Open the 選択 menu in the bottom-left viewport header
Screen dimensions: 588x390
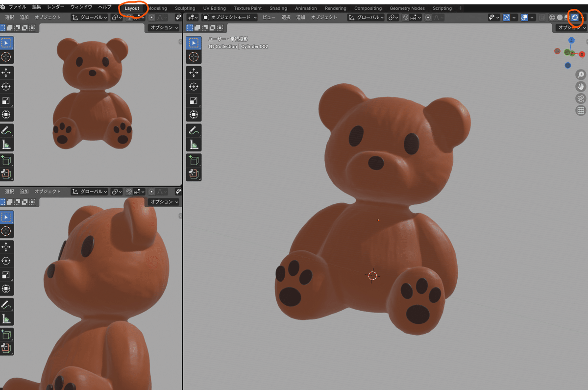coord(9,192)
